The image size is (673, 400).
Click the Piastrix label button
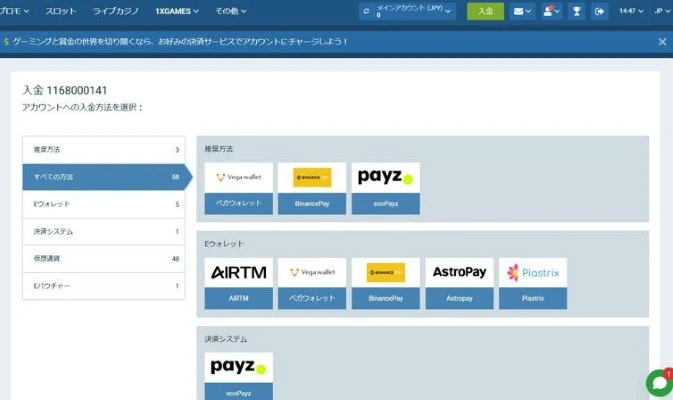pos(533,298)
